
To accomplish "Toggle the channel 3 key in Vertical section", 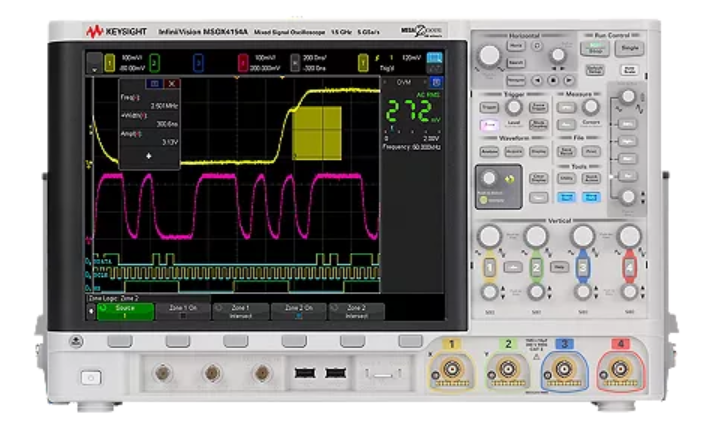I will pyautogui.click(x=583, y=268).
